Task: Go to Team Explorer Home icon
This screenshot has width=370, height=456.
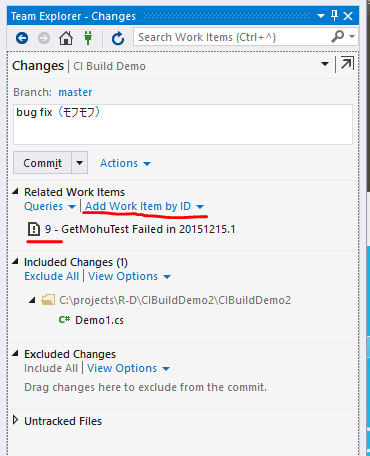Action: pyautogui.click(x=66, y=38)
